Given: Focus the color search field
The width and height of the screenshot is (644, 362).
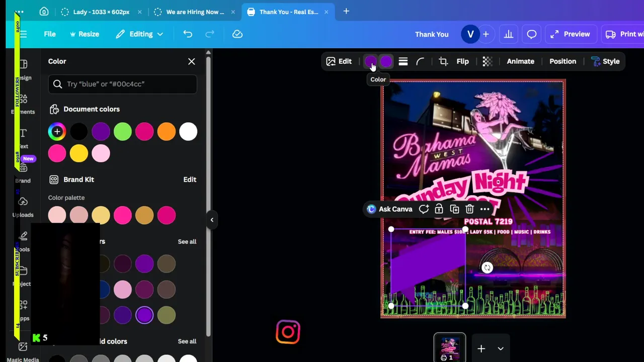Looking at the screenshot, I should pyautogui.click(x=123, y=84).
